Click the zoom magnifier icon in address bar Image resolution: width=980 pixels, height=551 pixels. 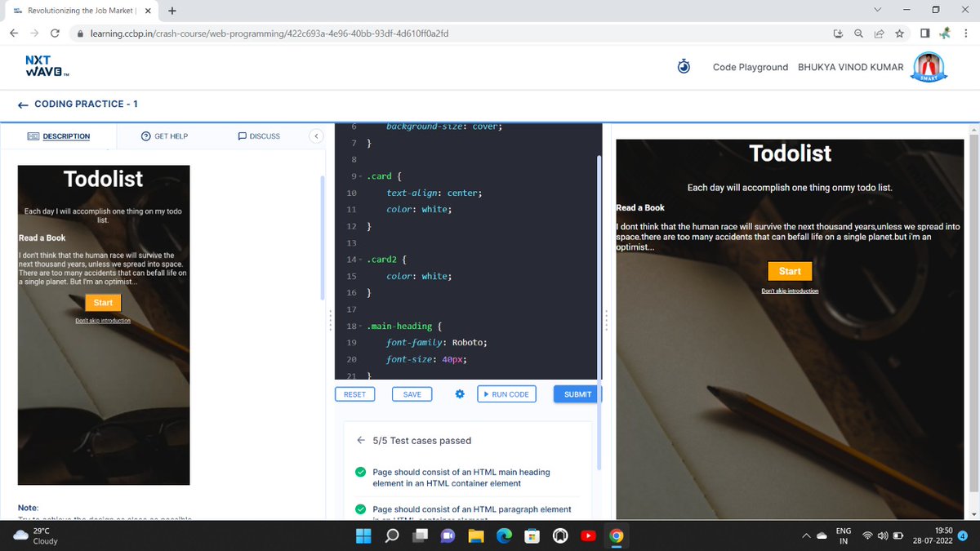click(858, 33)
